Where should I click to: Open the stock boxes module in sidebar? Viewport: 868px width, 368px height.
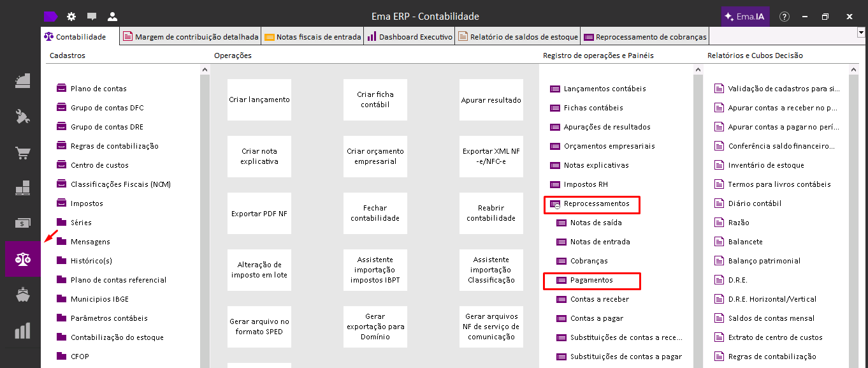(22, 188)
